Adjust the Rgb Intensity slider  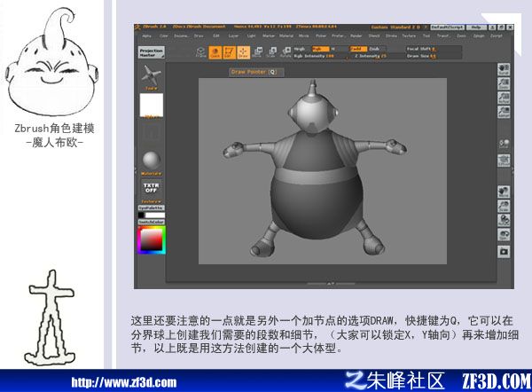(x=320, y=56)
